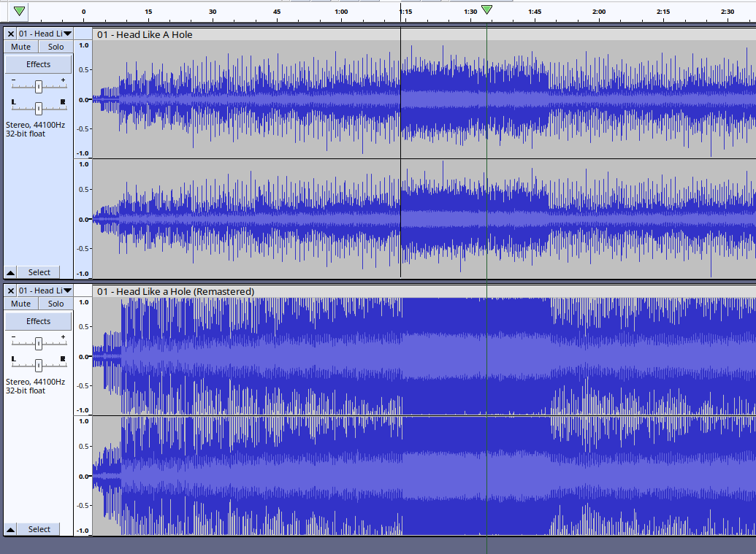
Task: Click the pan slider on the Remastered track
Action: (39, 365)
